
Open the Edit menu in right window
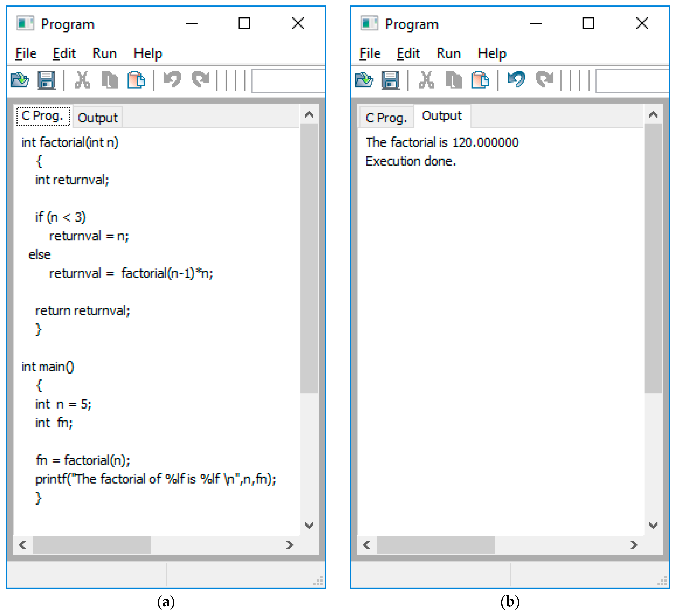point(408,53)
